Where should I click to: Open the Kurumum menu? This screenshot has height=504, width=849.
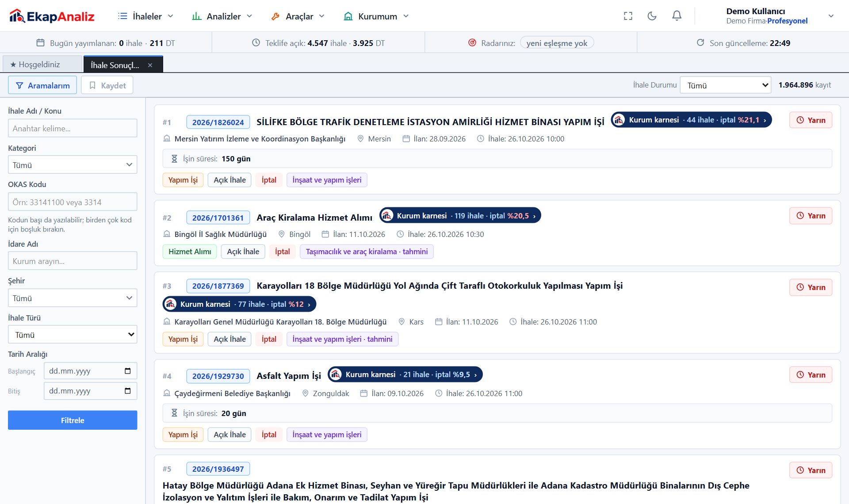[x=377, y=16]
